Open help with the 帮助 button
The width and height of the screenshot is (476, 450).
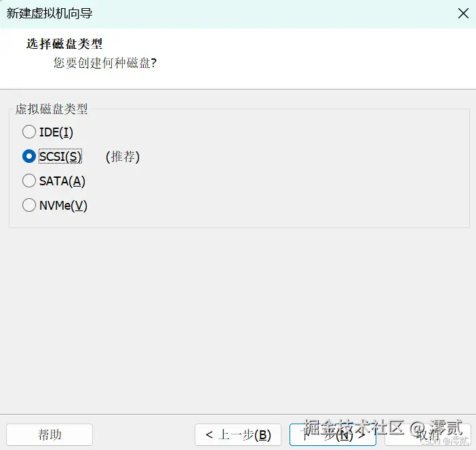[x=49, y=434]
